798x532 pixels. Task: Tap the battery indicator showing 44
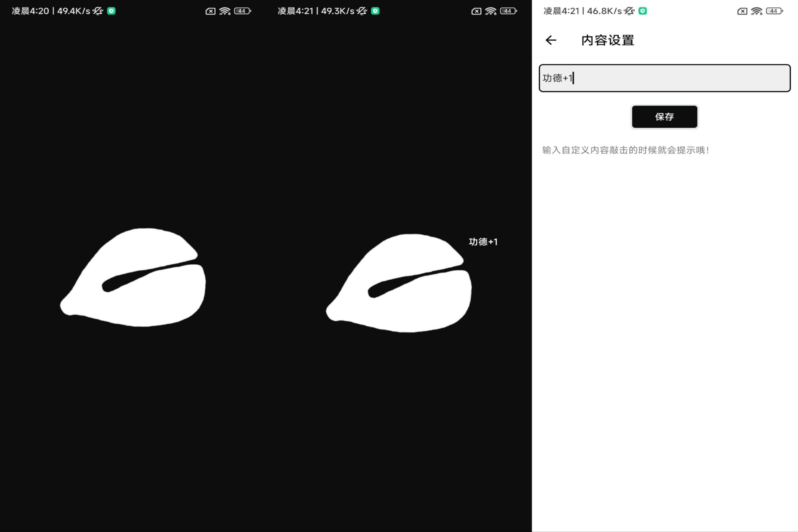(774, 11)
